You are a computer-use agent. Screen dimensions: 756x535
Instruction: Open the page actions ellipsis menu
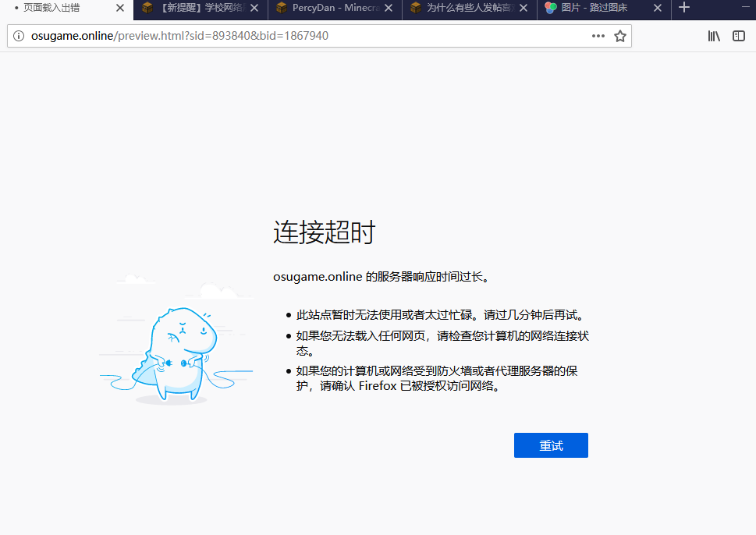(x=598, y=36)
